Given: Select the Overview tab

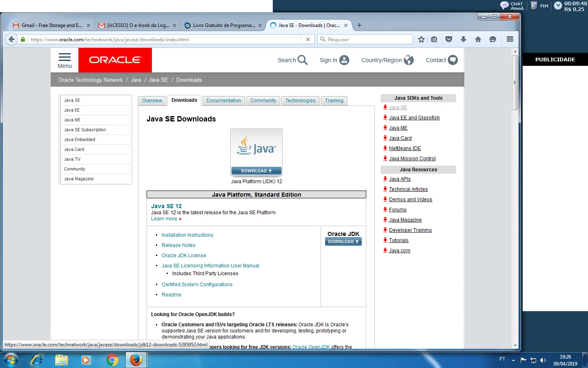Looking at the screenshot, I should pyautogui.click(x=152, y=101).
